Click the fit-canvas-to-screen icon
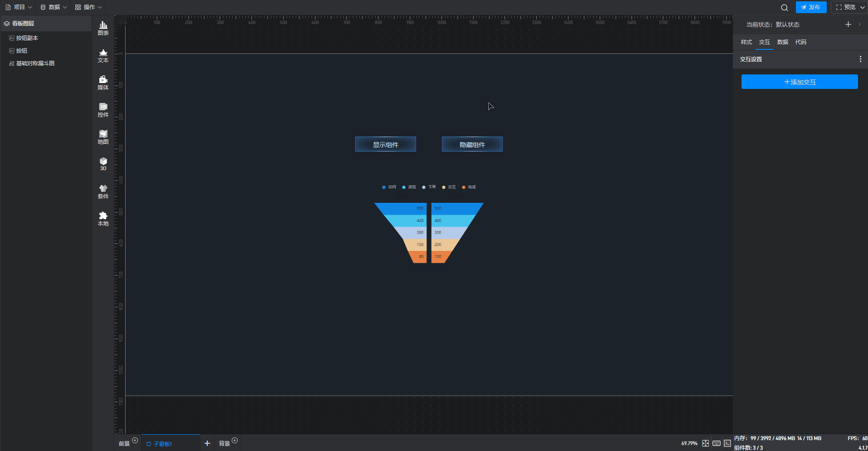The height and width of the screenshot is (451, 868). point(706,443)
